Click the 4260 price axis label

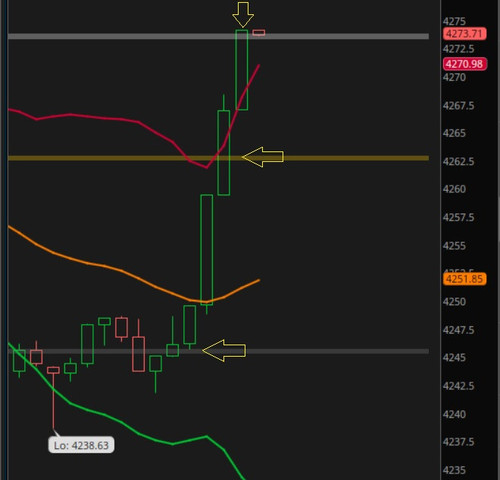(x=454, y=189)
